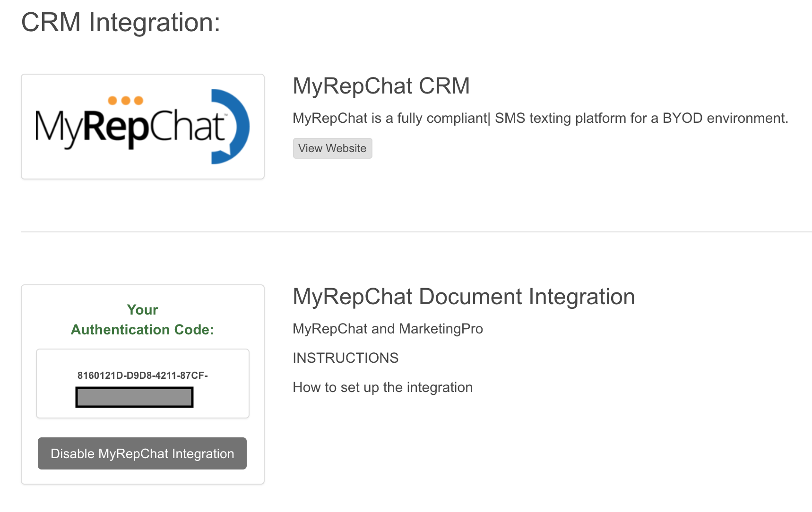Image resolution: width=812 pixels, height=512 pixels.
Task: Click the CRM Integration page heading
Action: pyautogui.click(x=121, y=22)
